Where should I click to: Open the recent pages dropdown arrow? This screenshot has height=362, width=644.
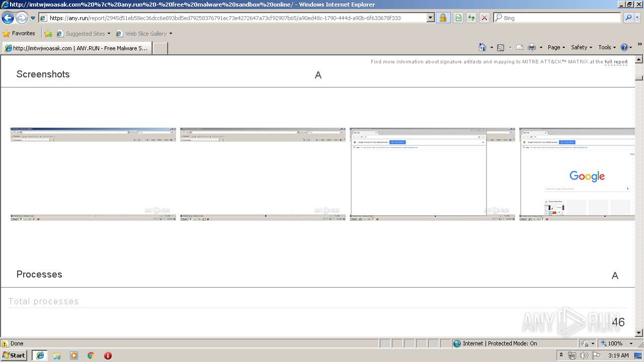coord(33,18)
